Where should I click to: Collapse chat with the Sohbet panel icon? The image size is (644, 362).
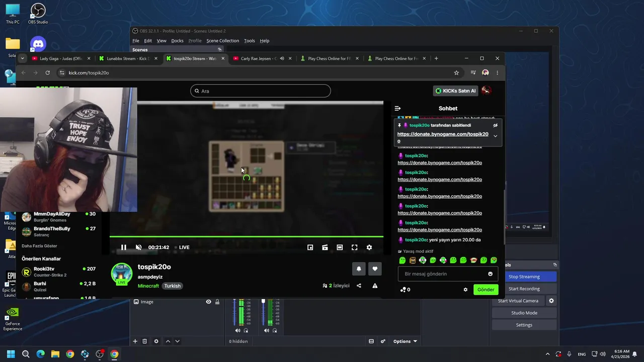397,108
